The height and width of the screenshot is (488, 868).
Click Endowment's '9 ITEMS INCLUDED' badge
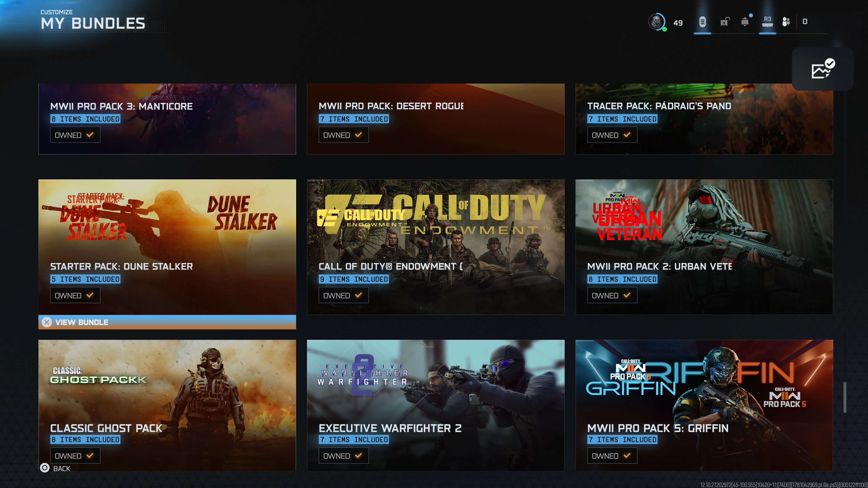pos(354,279)
